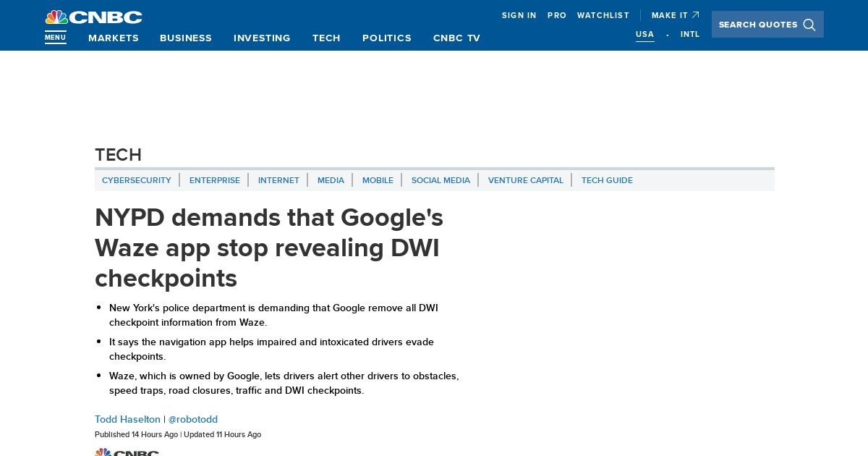Screen dimensions: 868x456
Task: Open the PRO link
Action: 557,15
